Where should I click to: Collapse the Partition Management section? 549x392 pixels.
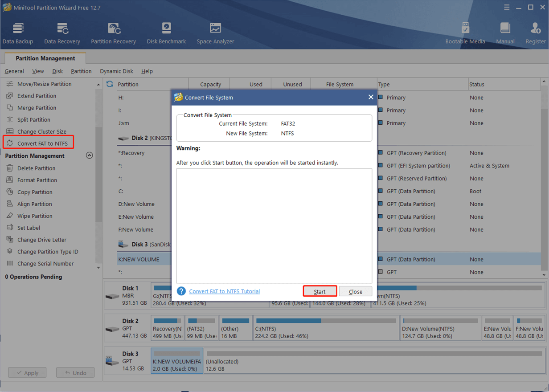pos(89,156)
